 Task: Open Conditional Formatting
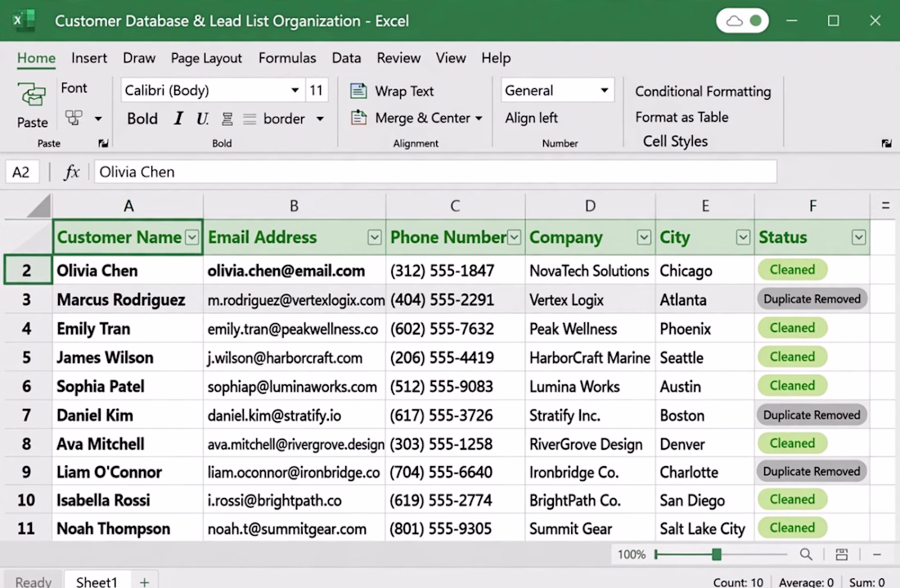(703, 92)
